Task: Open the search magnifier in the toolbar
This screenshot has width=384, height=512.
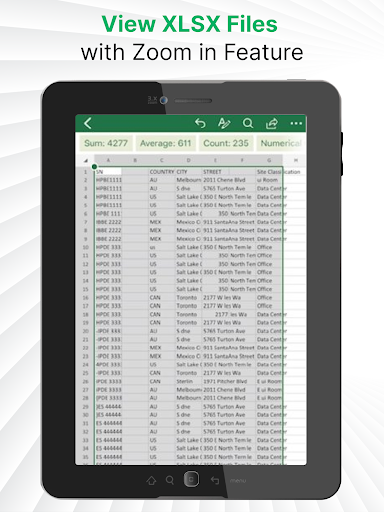Action: tap(248, 123)
